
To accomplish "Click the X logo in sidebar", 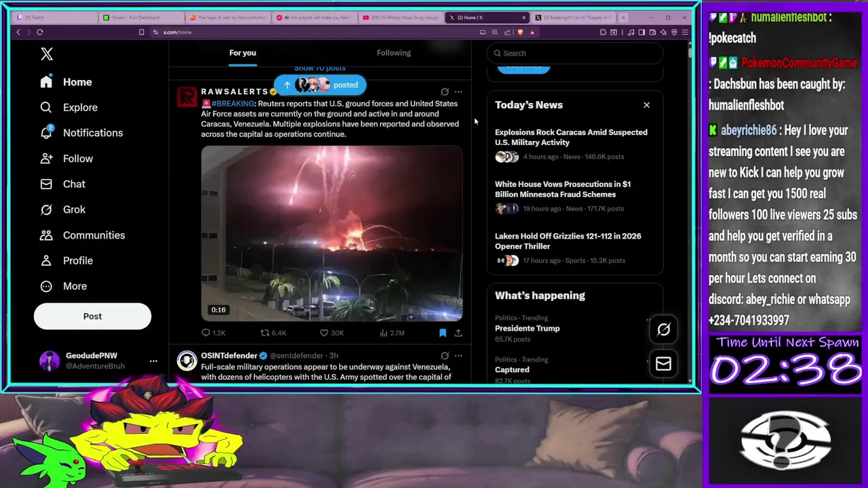I will point(46,54).
